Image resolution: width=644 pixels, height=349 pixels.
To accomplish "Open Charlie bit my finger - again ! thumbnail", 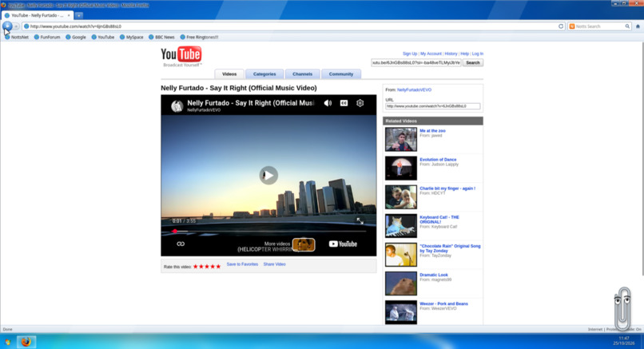I will [401, 197].
